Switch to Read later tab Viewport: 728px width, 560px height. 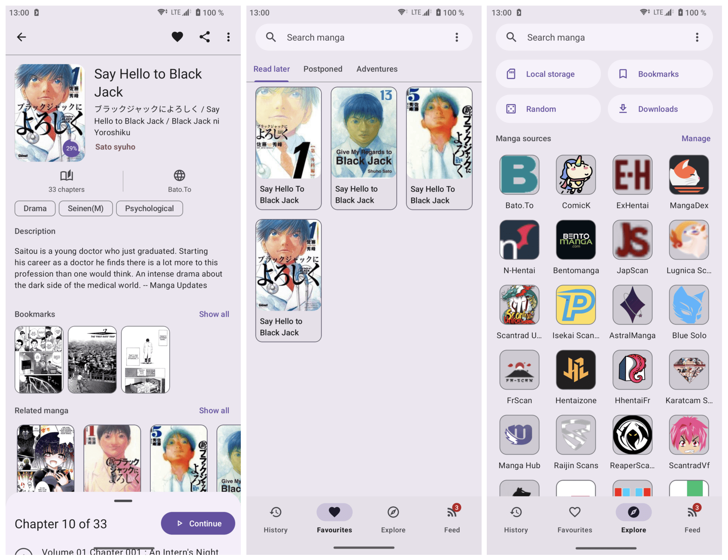tap(271, 69)
